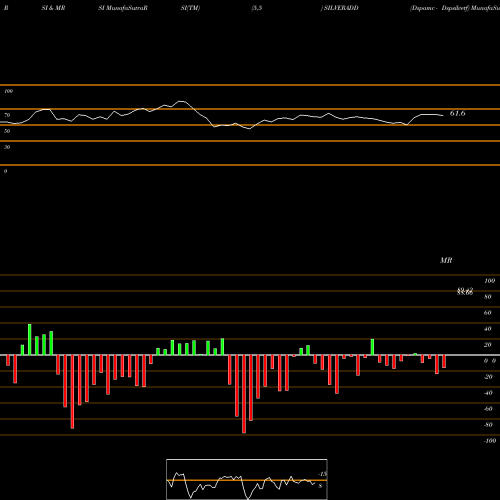This screenshot has width=500, height=500.
Task: Click the SILVERADD symbol text in the header
Action: (x=341, y=8)
